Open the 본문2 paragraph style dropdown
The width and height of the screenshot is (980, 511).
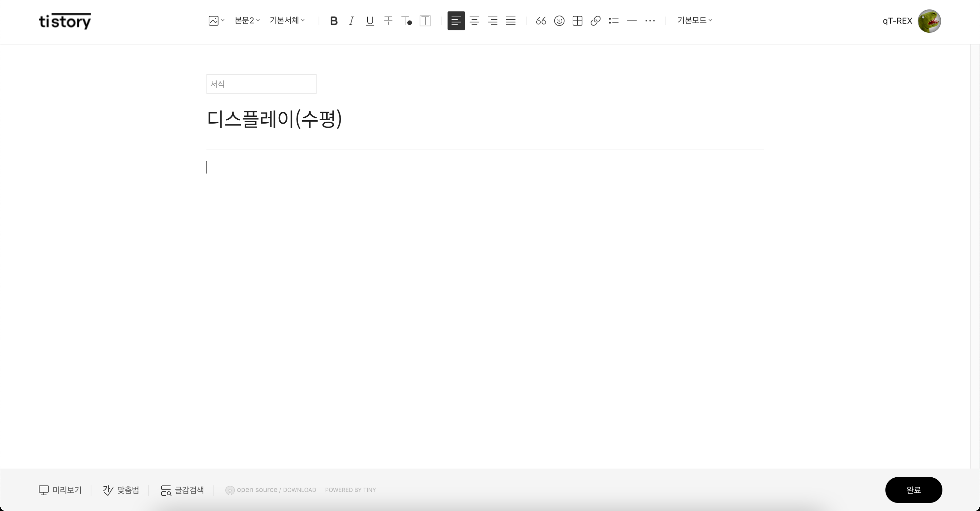pos(246,20)
